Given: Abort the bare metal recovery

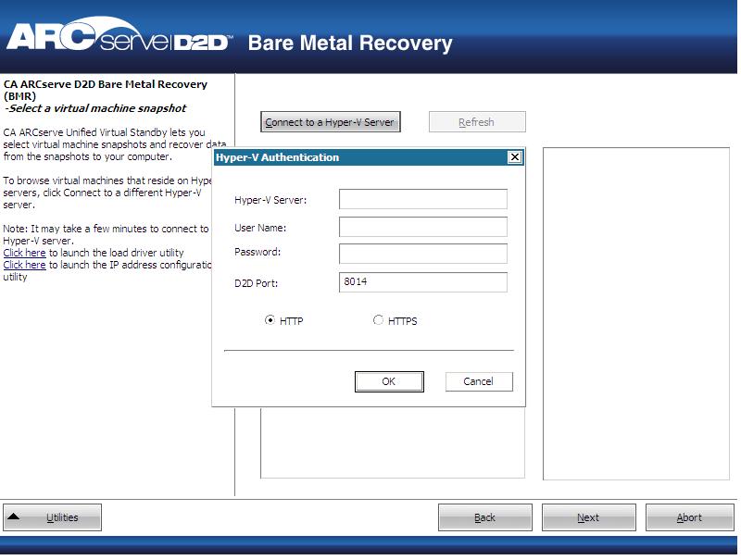Looking at the screenshot, I should (x=689, y=516).
